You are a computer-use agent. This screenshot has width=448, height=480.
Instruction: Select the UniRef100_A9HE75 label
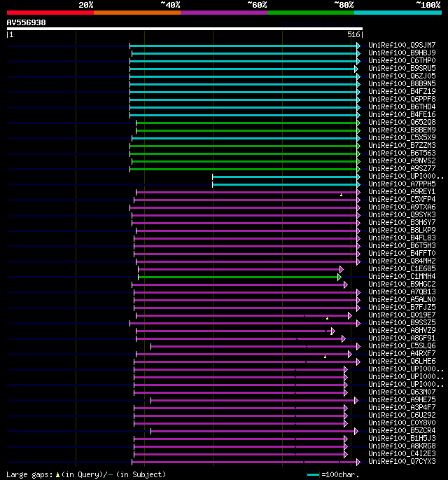click(x=402, y=399)
